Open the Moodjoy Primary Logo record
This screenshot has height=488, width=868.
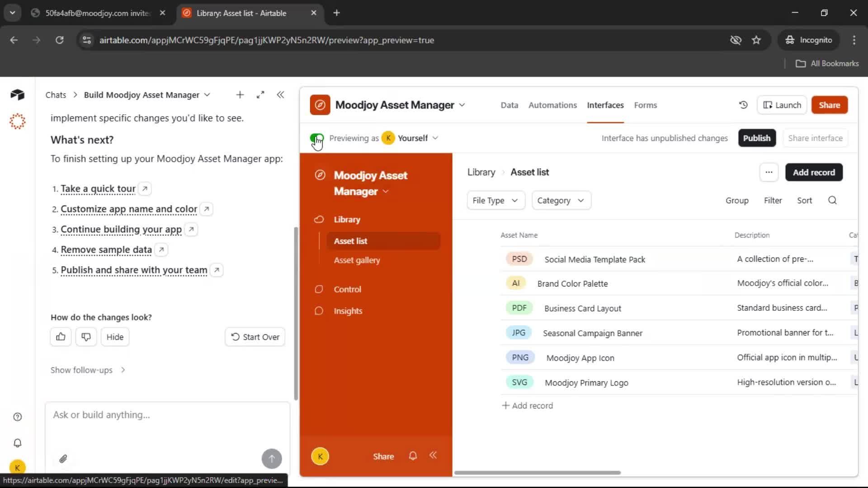pos(586,383)
